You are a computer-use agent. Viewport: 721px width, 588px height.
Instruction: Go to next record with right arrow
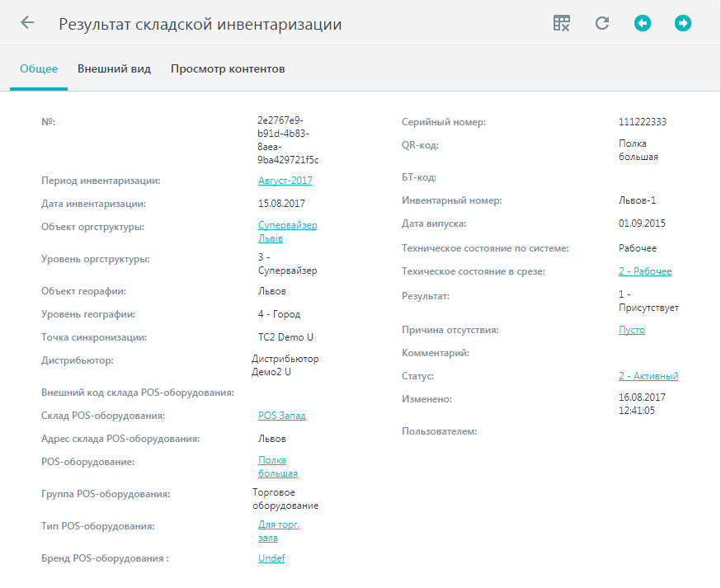click(683, 23)
